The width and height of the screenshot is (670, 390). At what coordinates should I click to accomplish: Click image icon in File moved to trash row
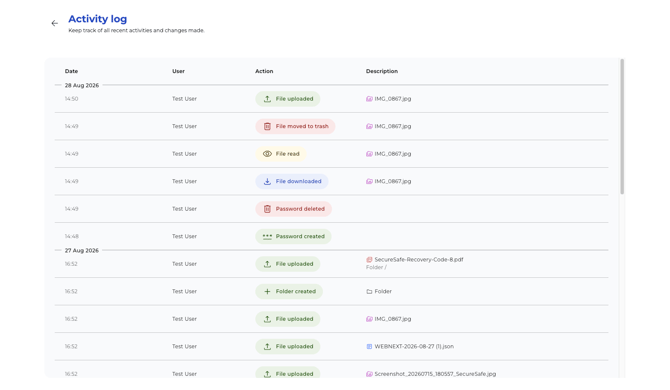tap(369, 126)
